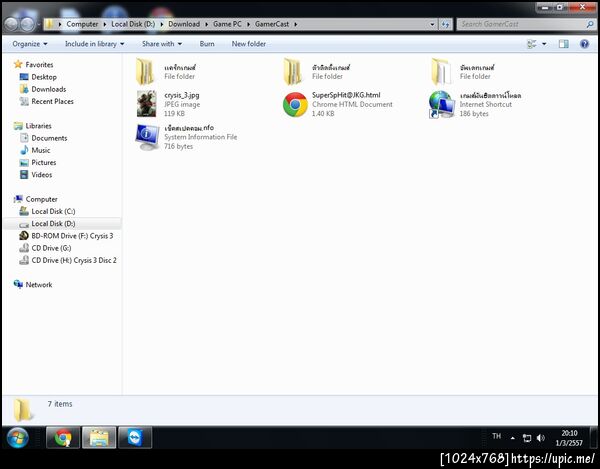
Task: Click the TH language indicator
Action: point(497,436)
